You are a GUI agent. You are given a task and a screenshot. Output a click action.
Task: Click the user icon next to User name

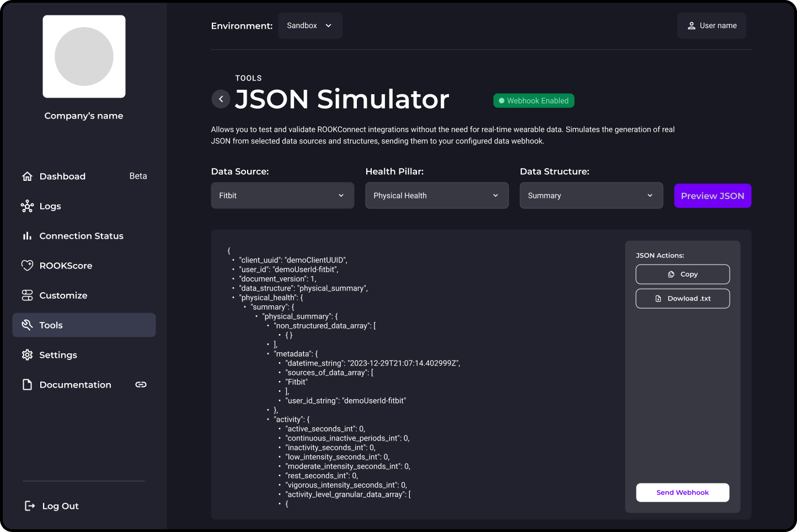pyautogui.click(x=692, y=25)
